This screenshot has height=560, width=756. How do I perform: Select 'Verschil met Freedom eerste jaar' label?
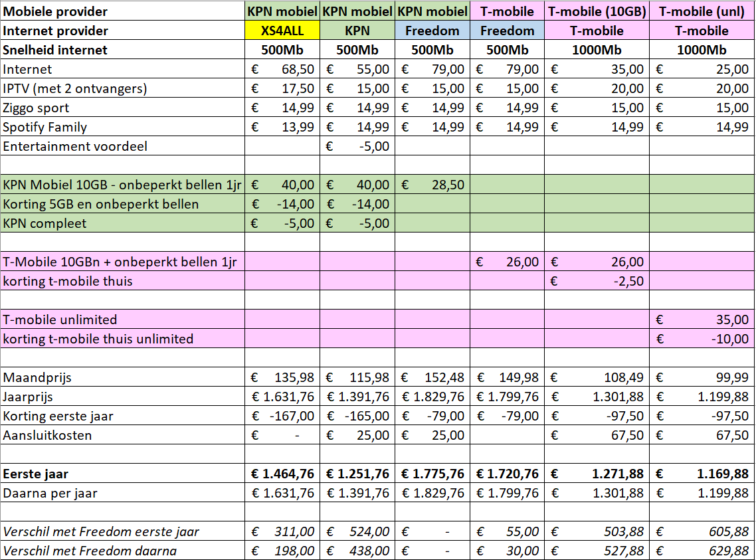pyautogui.click(x=122, y=531)
